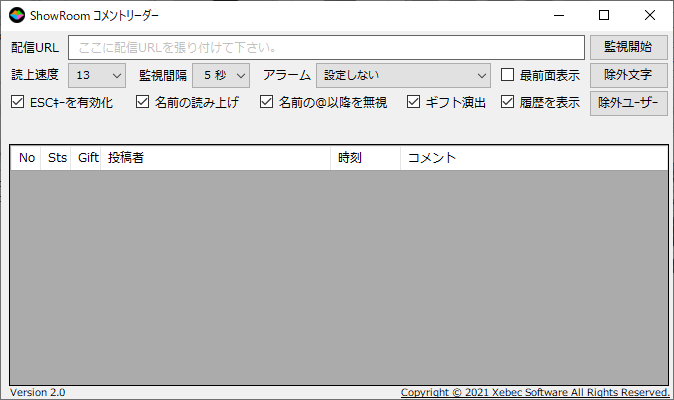Click the 投稿者 column header
The height and width of the screenshot is (400, 674).
(216, 158)
